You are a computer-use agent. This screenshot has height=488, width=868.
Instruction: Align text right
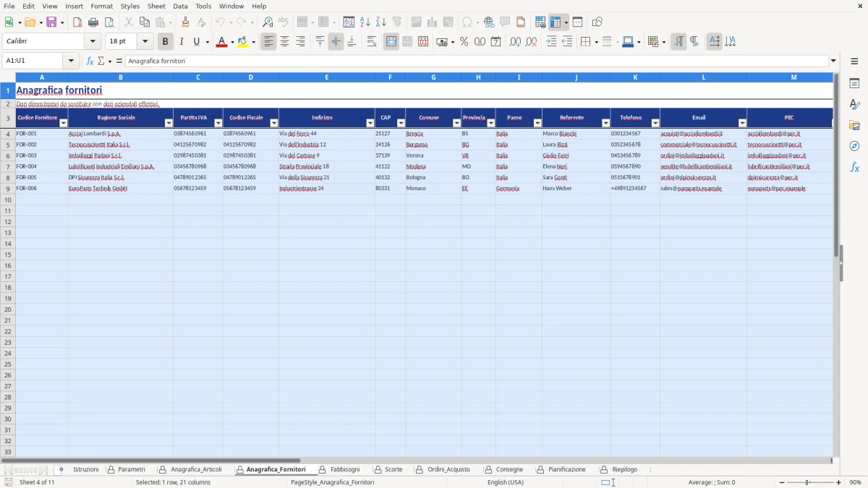pyautogui.click(x=300, y=42)
